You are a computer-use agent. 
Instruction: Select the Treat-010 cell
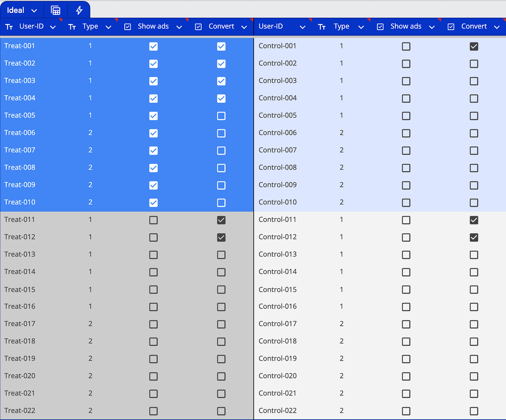[20, 202]
